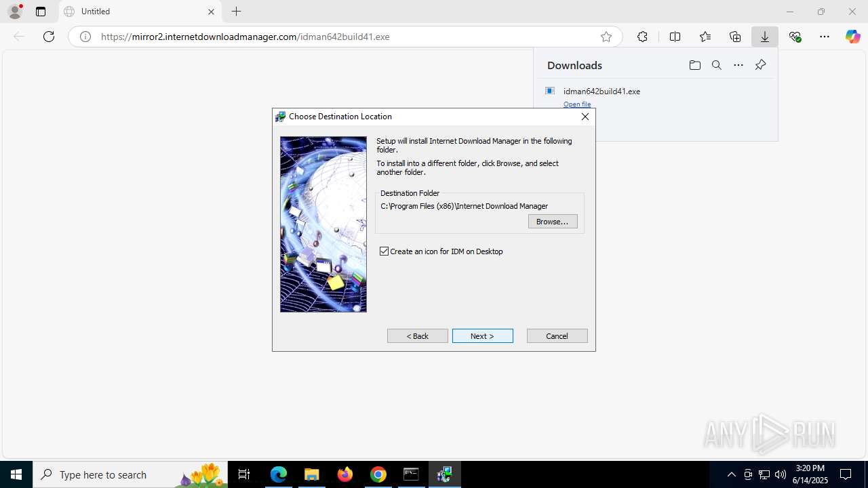The image size is (868, 488).
Task: Open tab actions menu icon
Action: 41,12
